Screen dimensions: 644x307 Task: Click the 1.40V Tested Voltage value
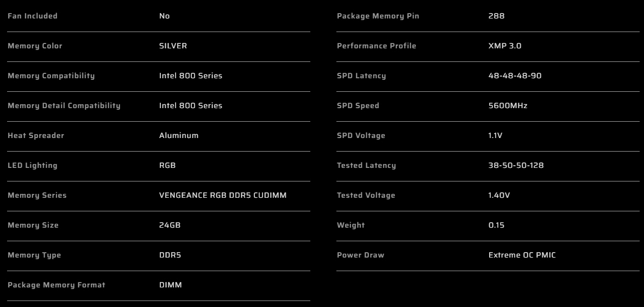(499, 196)
